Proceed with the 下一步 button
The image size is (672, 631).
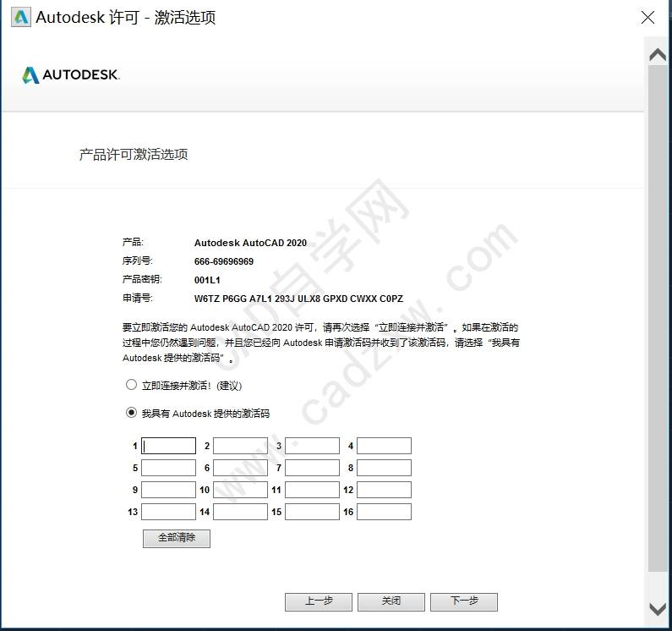[464, 602]
